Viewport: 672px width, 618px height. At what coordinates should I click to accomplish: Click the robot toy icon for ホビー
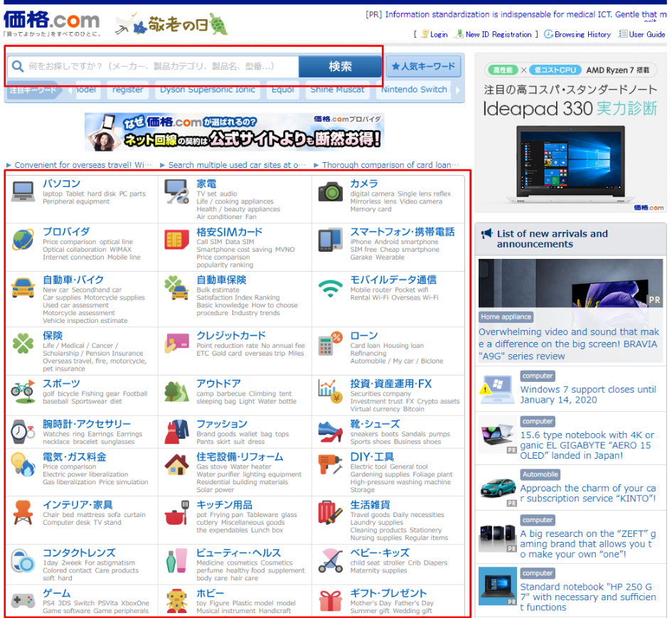177,601
